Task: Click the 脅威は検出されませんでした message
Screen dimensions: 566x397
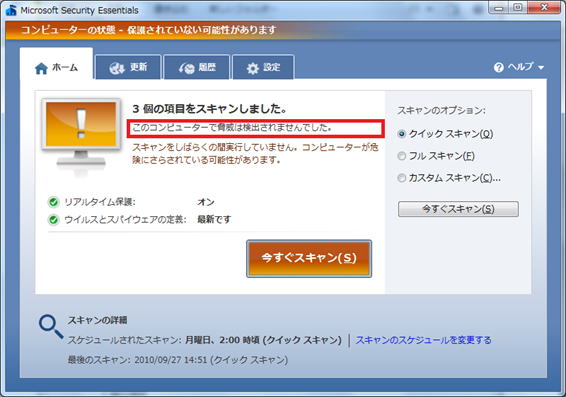Action: click(232, 127)
